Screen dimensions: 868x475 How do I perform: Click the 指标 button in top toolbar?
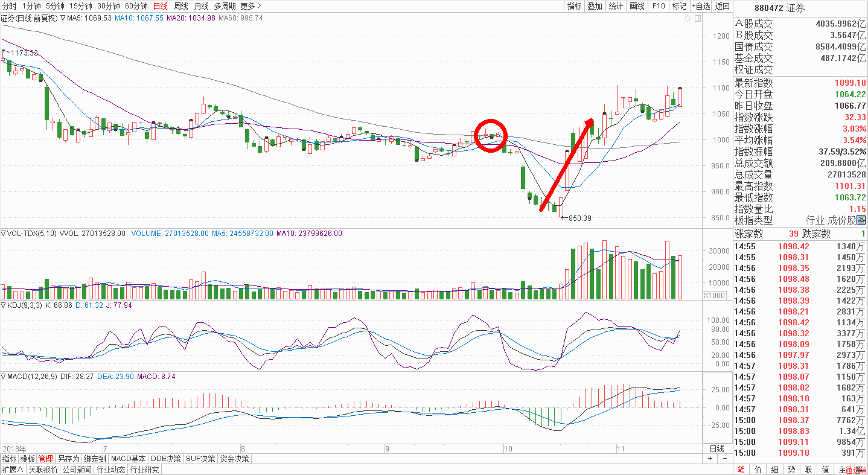pyautogui.click(x=574, y=6)
